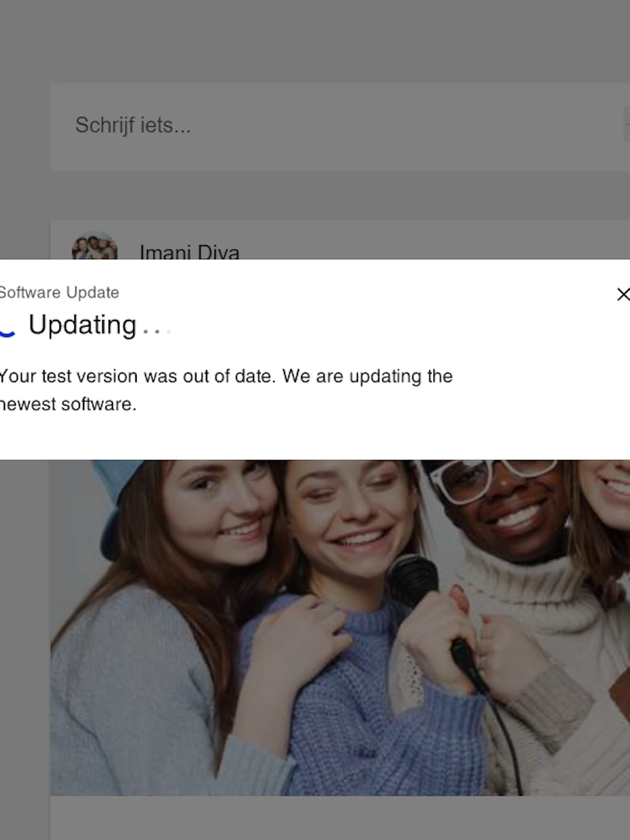
Task: Open the karaoke group photo post
Action: coord(340,628)
